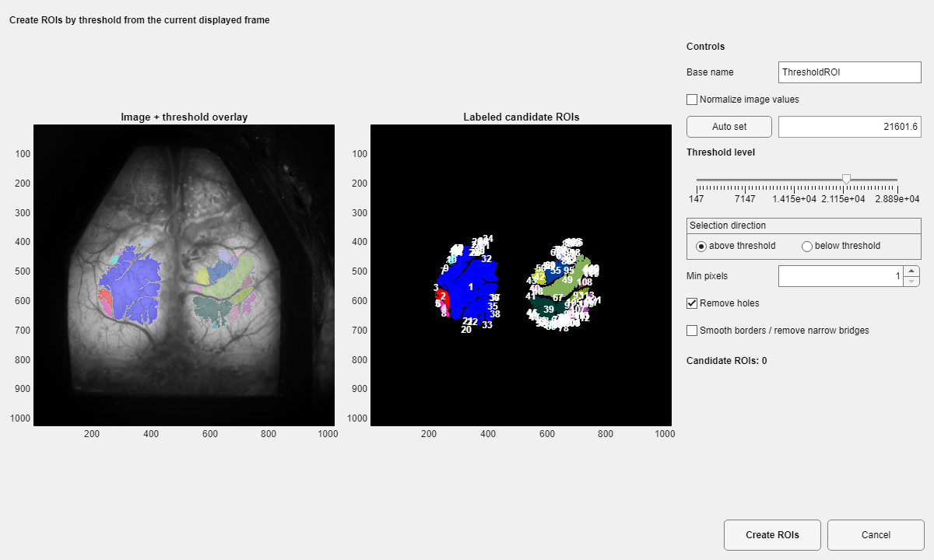The width and height of the screenshot is (934, 560).
Task: Click the threshold value field showing 21601.6
Action: coord(849,127)
